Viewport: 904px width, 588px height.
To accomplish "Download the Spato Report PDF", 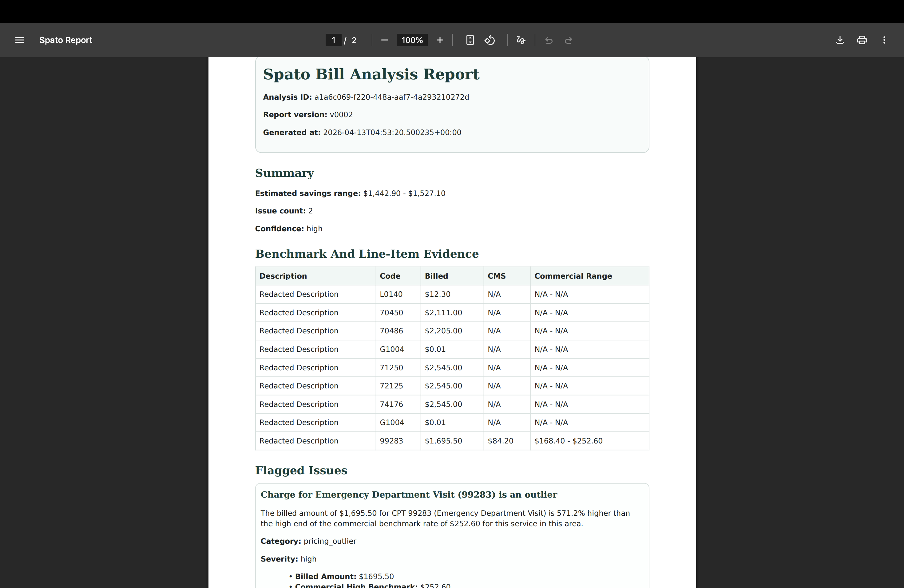I will (x=840, y=40).
